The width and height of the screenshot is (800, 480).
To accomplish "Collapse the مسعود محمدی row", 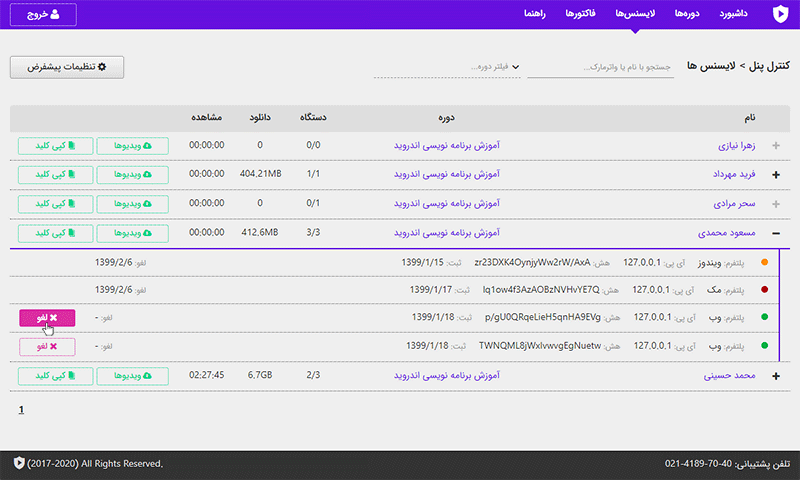I will pos(776,234).
